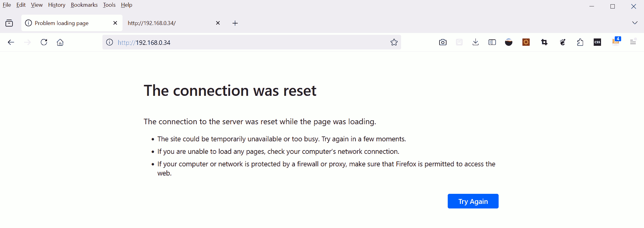Click the Try Again button
The height and width of the screenshot is (228, 644).
[x=473, y=201]
